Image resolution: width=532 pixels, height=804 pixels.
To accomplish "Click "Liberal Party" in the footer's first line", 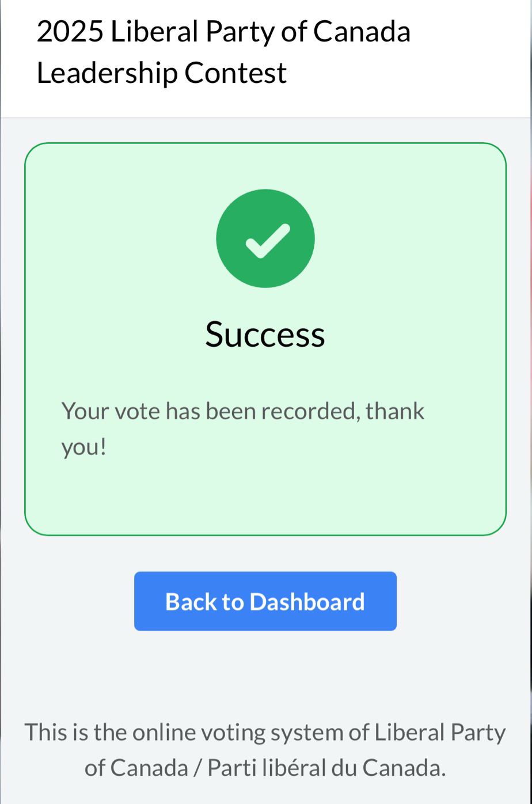I will 440,733.
